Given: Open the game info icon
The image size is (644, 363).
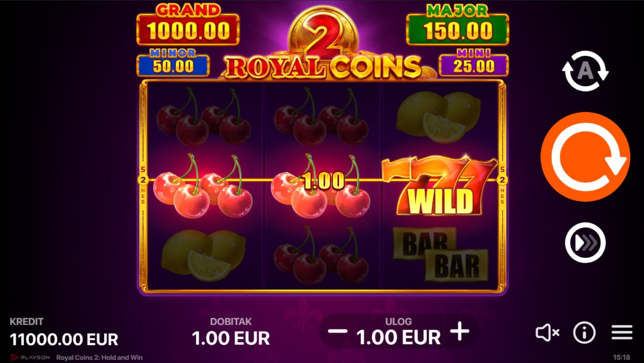Looking at the screenshot, I should 584,333.
